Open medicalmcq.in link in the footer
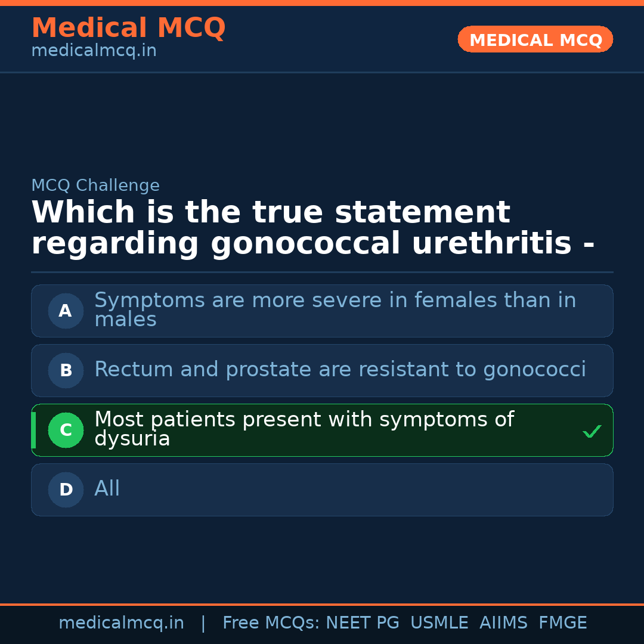Viewport: 644px width, 644px height. (x=121, y=623)
